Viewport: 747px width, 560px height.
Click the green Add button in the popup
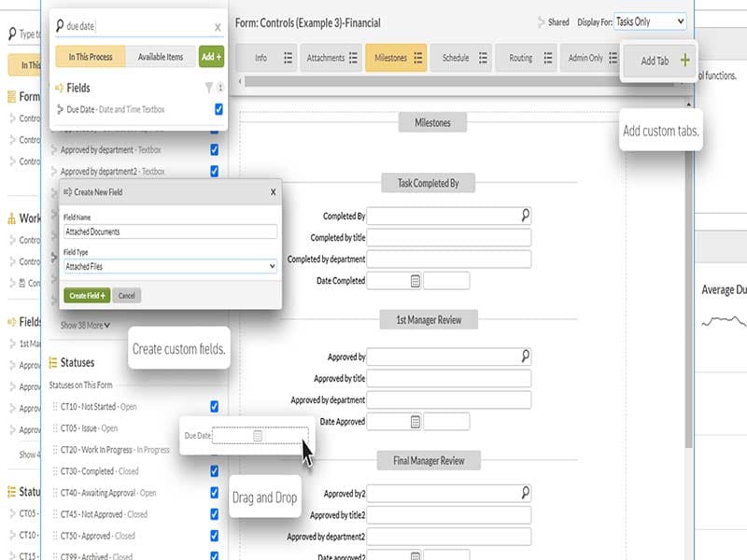tap(212, 56)
